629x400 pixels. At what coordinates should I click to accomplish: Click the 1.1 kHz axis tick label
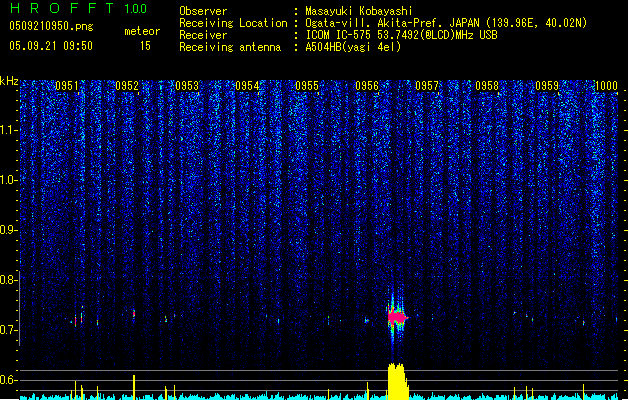(8, 130)
